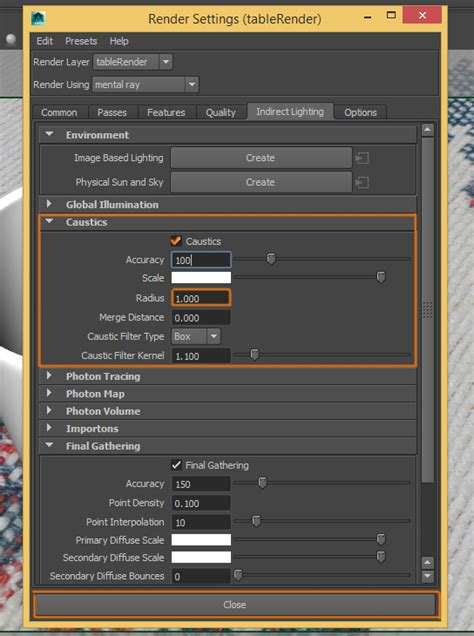Expand the Photon Map section
This screenshot has height=636, width=474.
click(x=49, y=393)
